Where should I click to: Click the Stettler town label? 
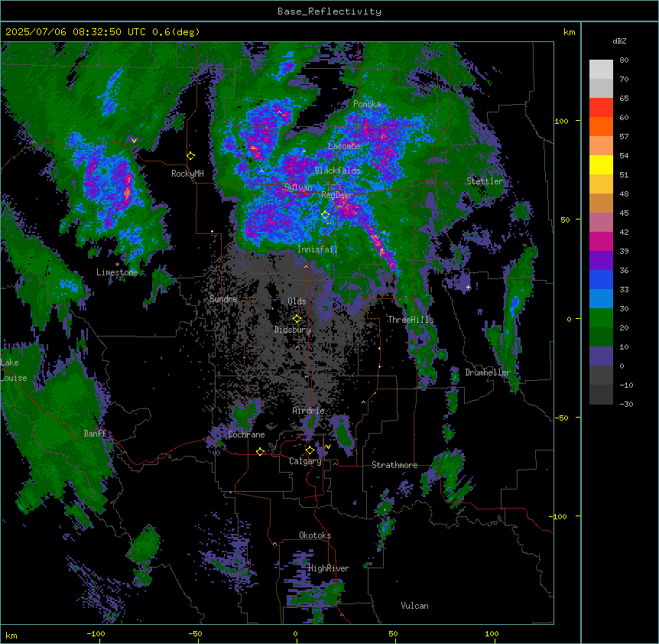coord(485,181)
